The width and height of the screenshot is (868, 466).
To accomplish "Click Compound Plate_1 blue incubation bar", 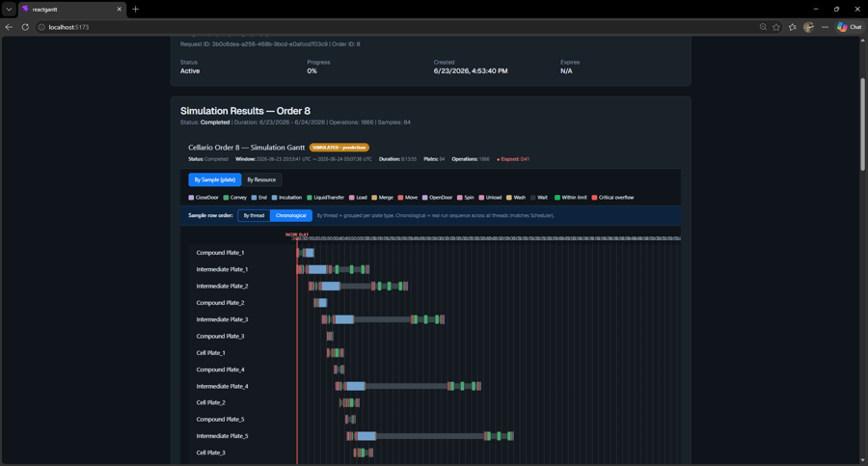I will coord(310,253).
